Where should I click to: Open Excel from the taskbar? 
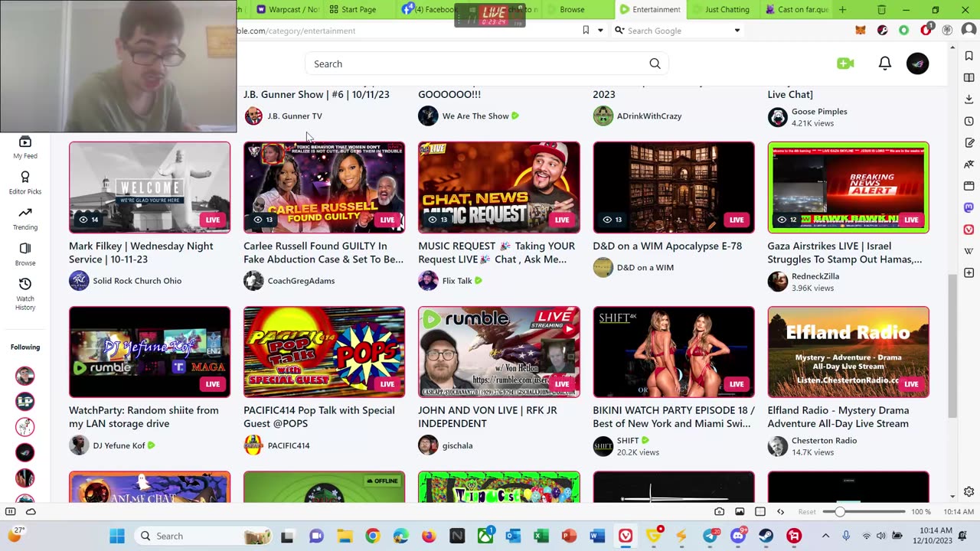(x=541, y=536)
